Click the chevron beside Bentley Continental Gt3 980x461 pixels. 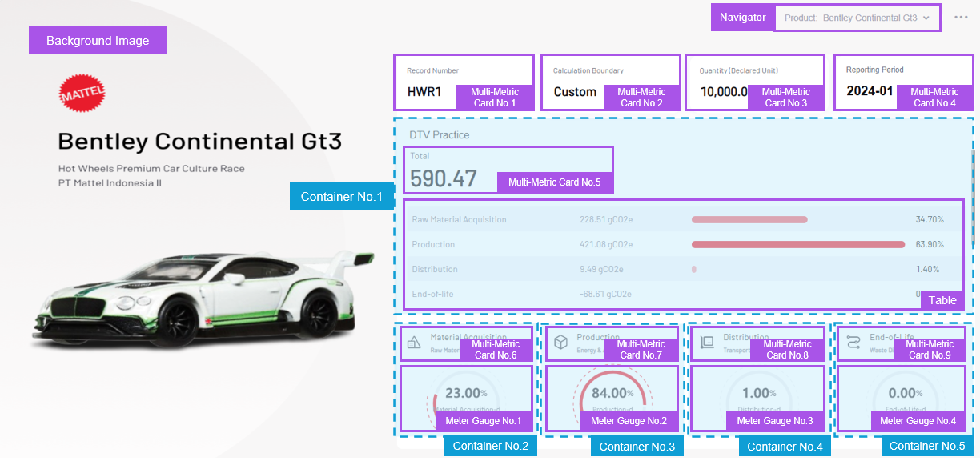[926, 18]
